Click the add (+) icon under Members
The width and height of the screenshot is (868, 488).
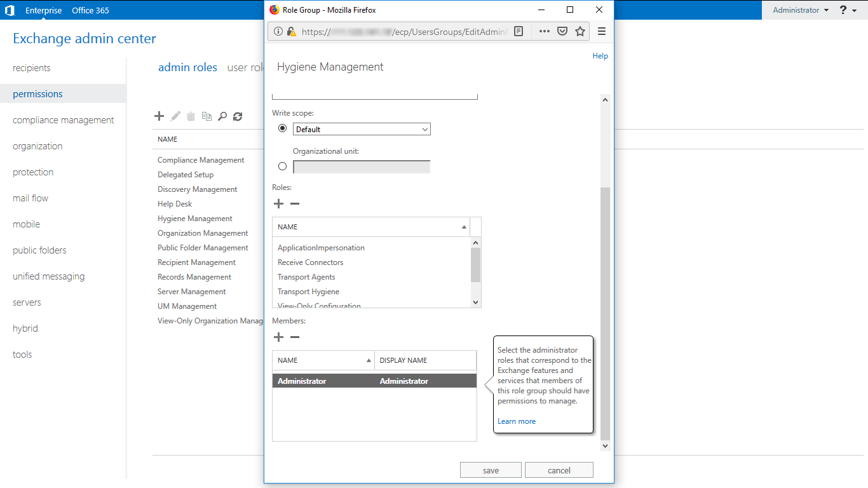click(278, 337)
